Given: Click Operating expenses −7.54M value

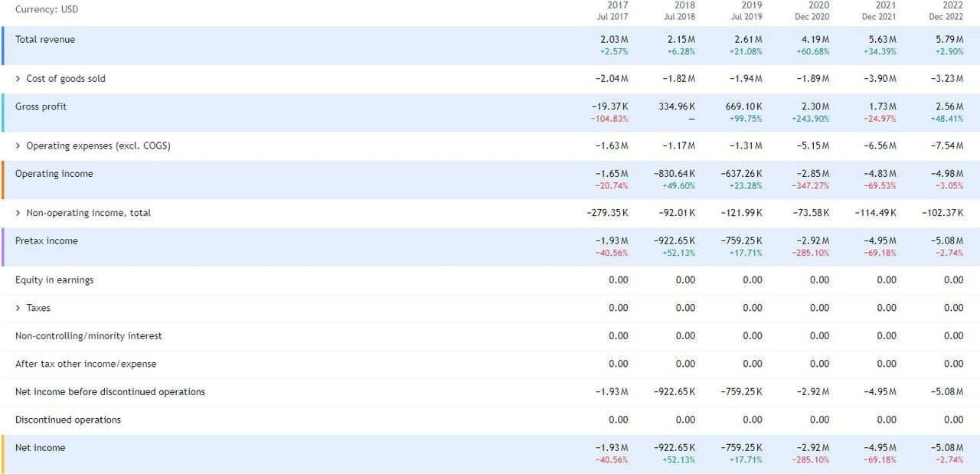Looking at the screenshot, I should tap(946, 146).
